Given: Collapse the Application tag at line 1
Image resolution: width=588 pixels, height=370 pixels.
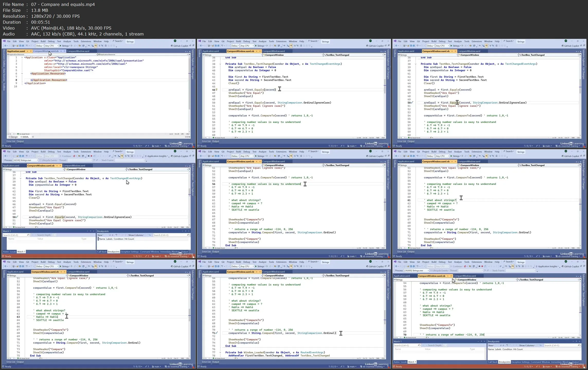Looking at the screenshot, I should click(x=22, y=58).
